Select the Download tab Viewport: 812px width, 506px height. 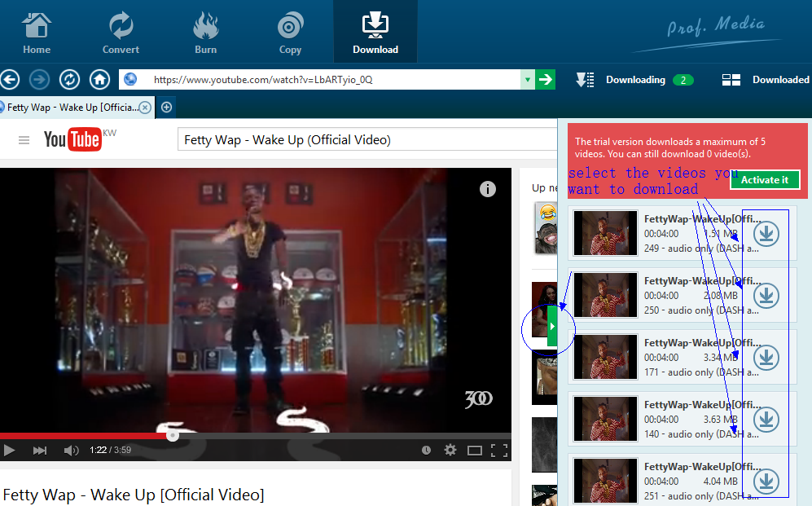pos(375,33)
